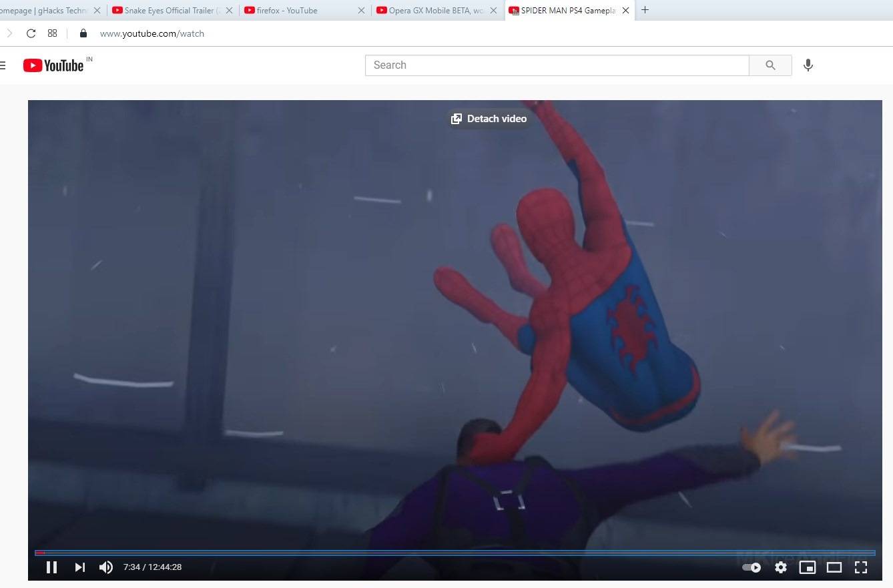
Task: Open video settings gear menu
Action: (x=781, y=567)
